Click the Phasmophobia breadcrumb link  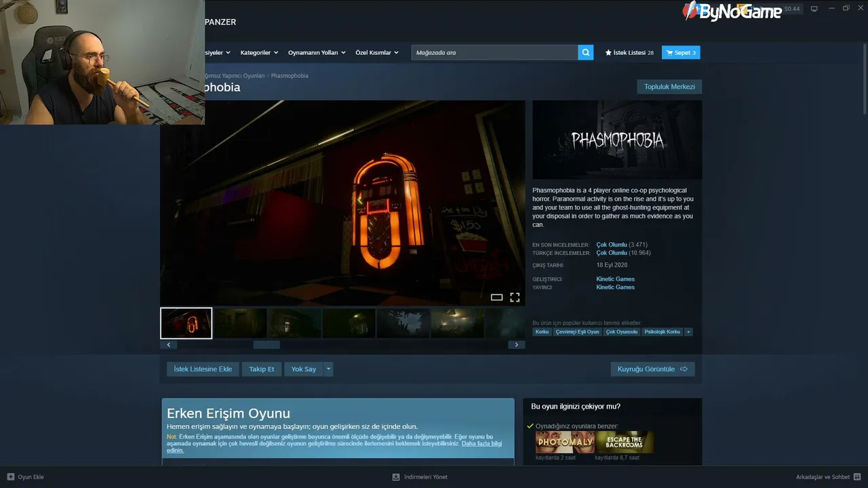290,75
